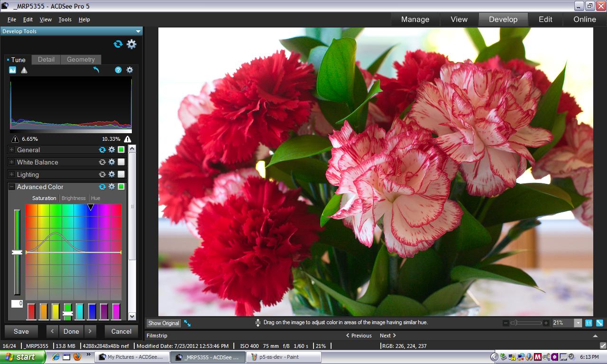
Task: Click the fit image icon right of 1:1
Action: point(599,323)
